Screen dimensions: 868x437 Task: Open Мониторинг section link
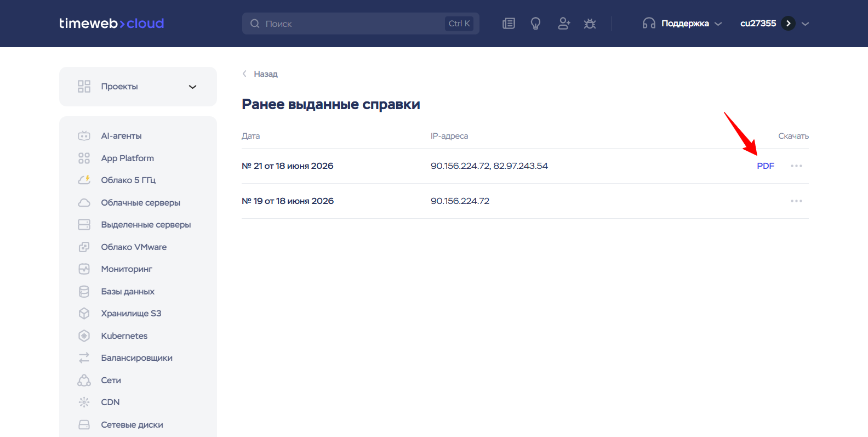click(x=127, y=269)
